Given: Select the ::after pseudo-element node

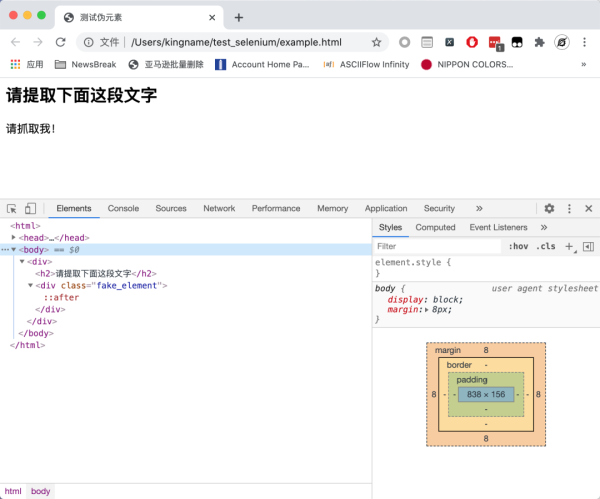Looking at the screenshot, I should [x=61, y=297].
